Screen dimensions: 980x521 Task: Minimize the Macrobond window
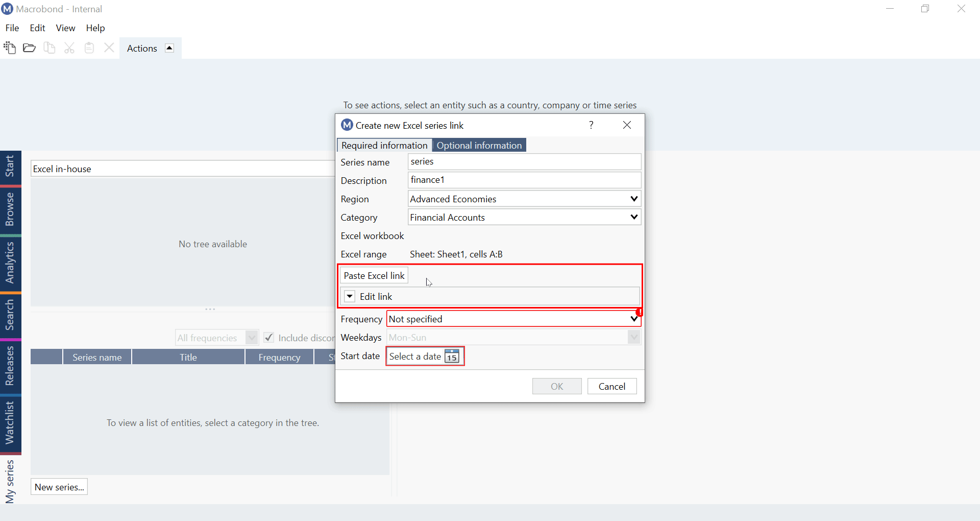point(890,9)
